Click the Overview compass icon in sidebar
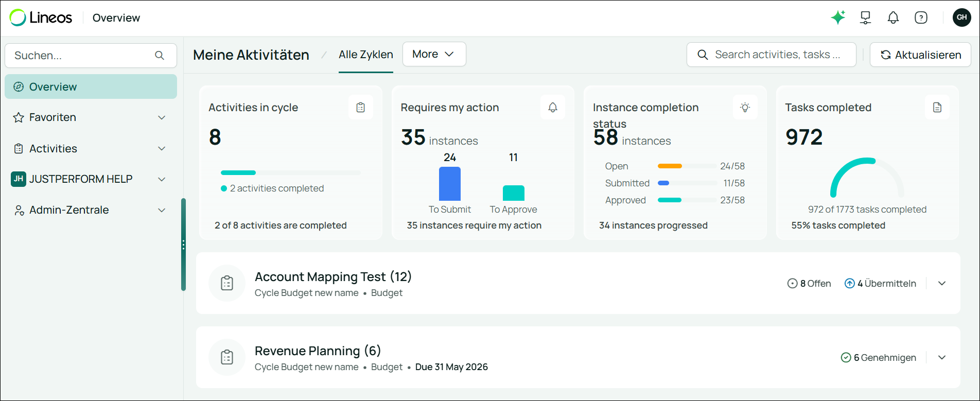The image size is (980, 401). tap(19, 87)
